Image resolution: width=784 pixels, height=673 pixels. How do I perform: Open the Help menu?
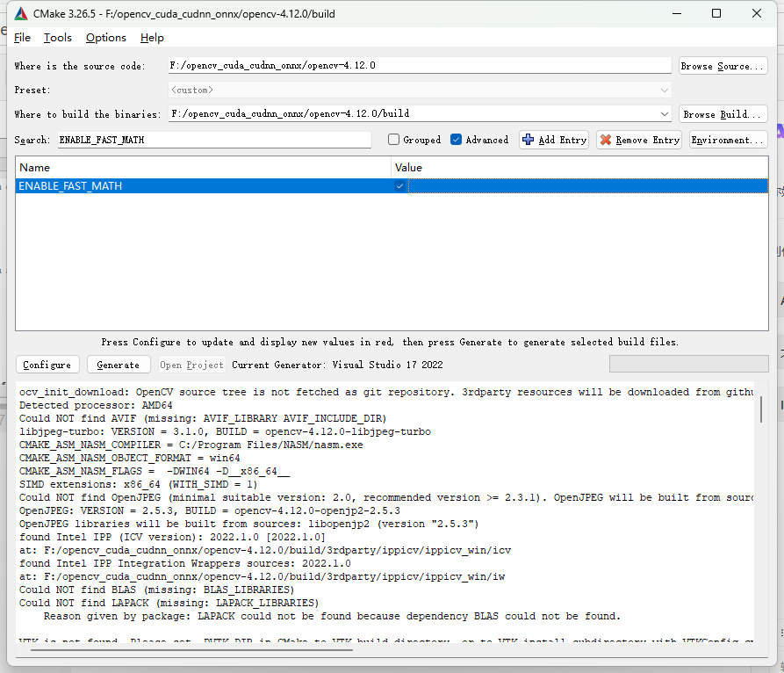[x=152, y=38]
